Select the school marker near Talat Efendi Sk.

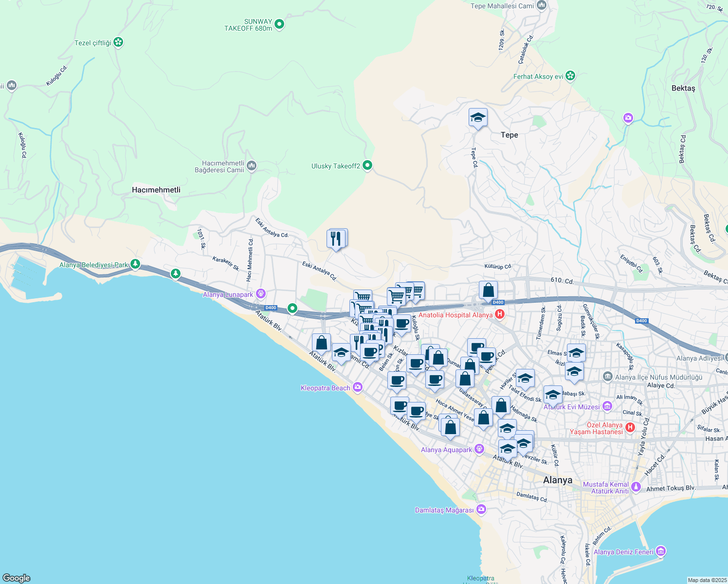tap(525, 378)
